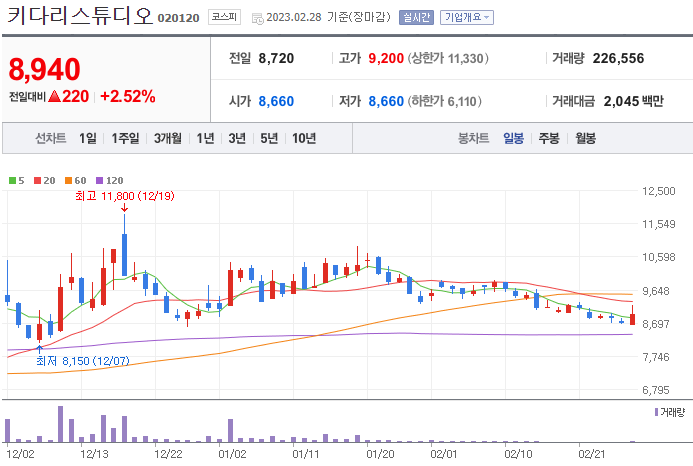The height and width of the screenshot is (466, 693).
Task: Select the 월봉 monthly candle chart
Action: point(586,138)
